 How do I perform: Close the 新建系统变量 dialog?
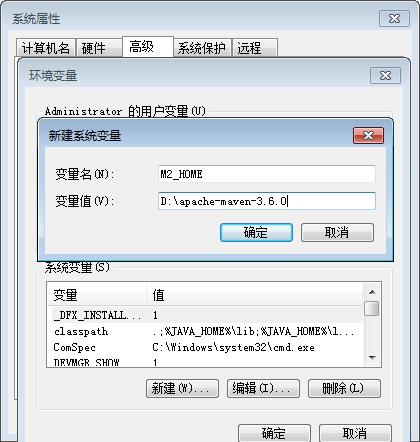368,136
